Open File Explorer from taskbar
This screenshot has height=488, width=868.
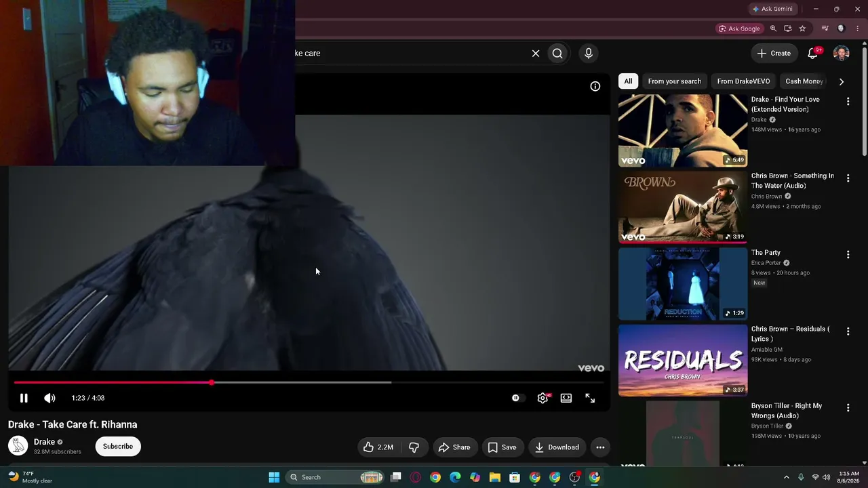(x=495, y=477)
